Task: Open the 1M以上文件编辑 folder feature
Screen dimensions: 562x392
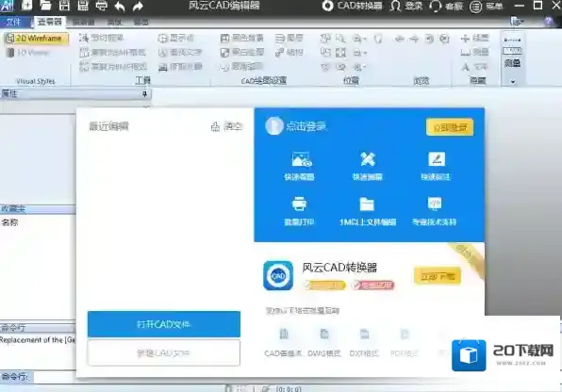Action: (x=368, y=211)
